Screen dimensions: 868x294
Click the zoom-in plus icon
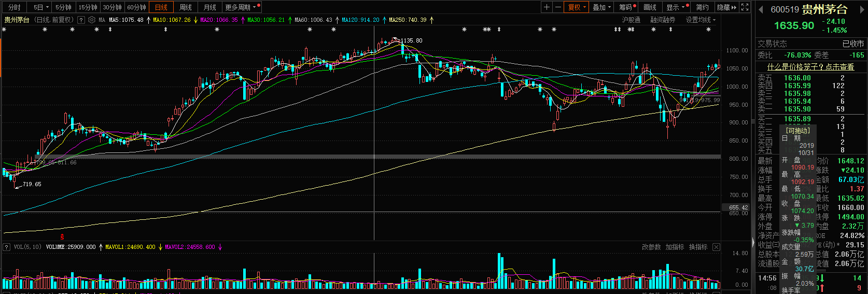point(547,7)
